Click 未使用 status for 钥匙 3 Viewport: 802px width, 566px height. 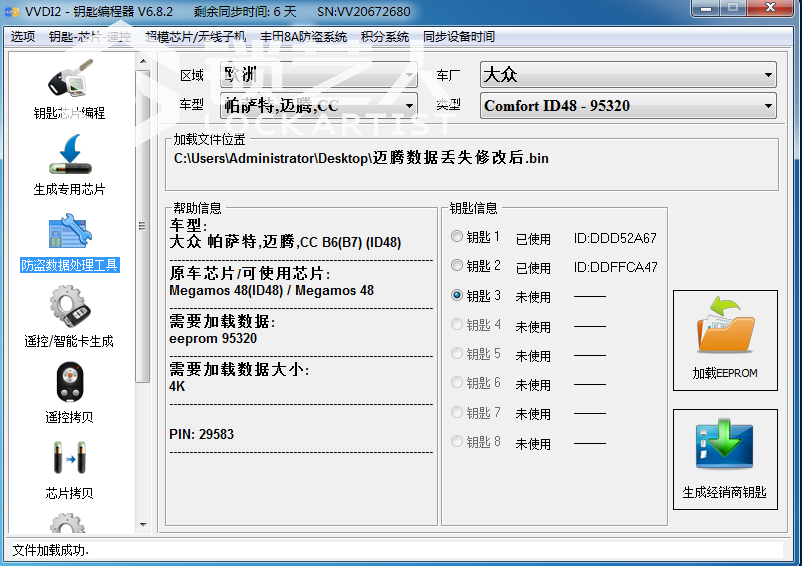(x=533, y=297)
